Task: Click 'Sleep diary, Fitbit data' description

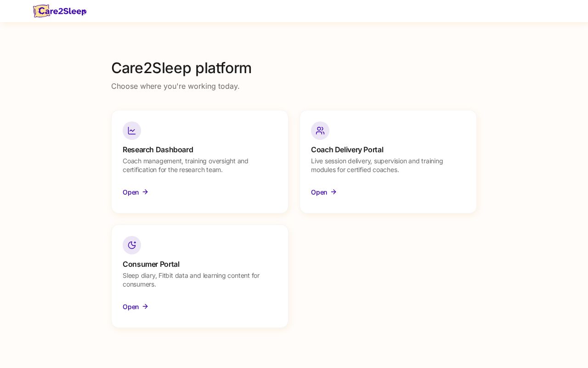Action: pos(191,280)
